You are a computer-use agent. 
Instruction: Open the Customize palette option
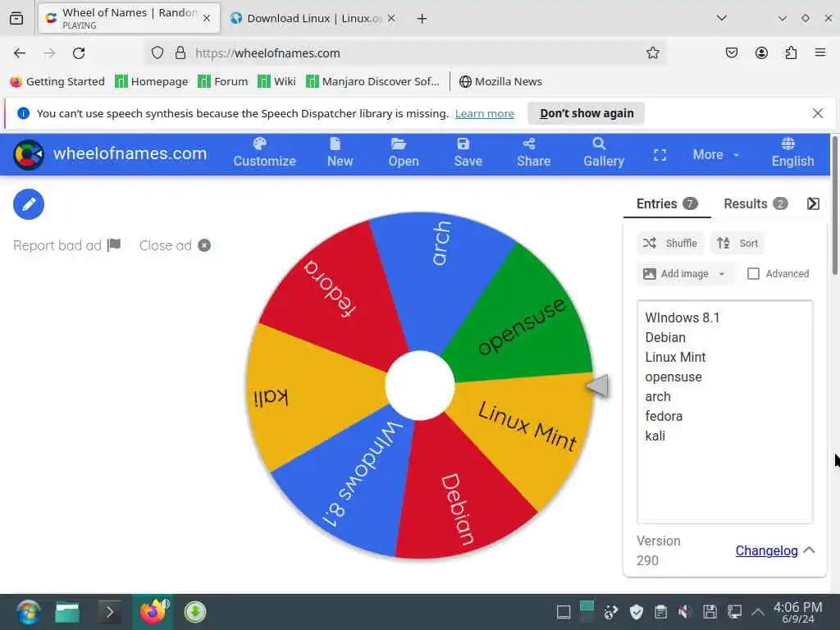(265, 153)
